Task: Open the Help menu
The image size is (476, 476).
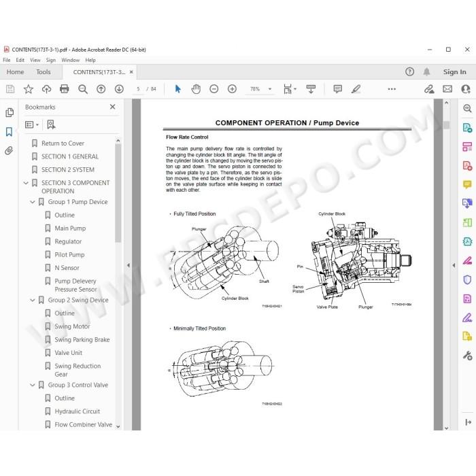Action: click(x=90, y=60)
